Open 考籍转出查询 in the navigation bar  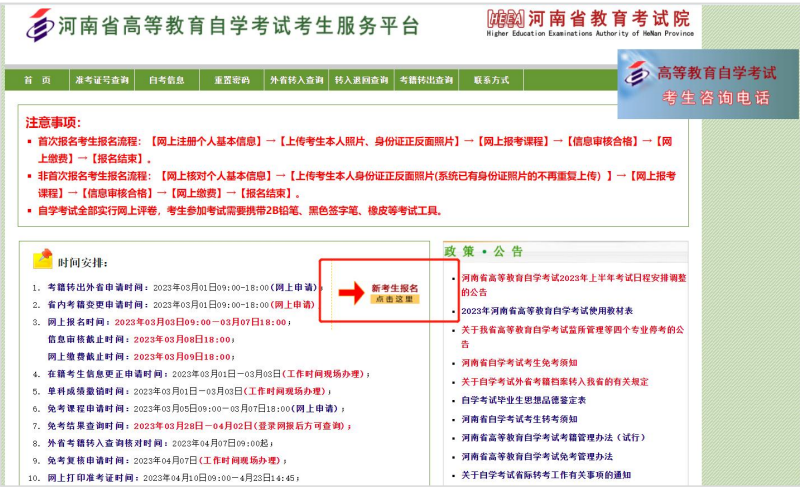tap(426, 80)
